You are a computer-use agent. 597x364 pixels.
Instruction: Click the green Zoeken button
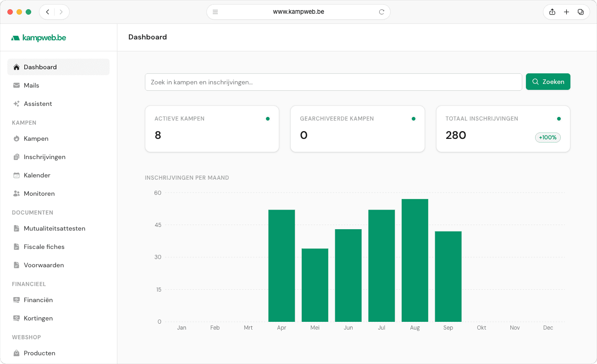tap(548, 82)
